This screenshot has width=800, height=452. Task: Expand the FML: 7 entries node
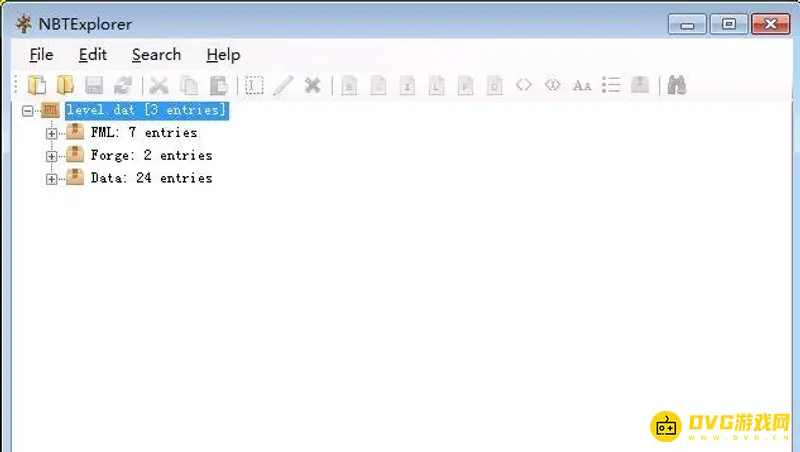tap(52, 133)
